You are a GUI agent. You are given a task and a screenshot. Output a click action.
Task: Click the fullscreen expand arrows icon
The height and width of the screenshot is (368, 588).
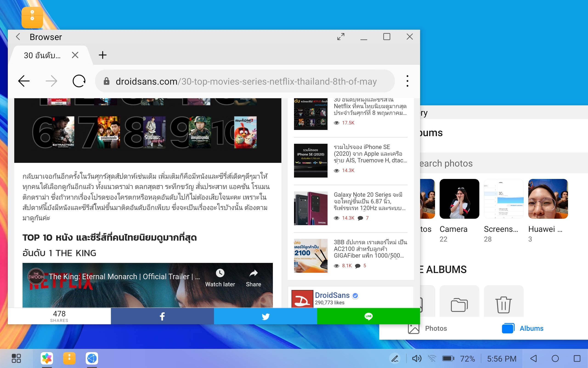tap(341, 37)
